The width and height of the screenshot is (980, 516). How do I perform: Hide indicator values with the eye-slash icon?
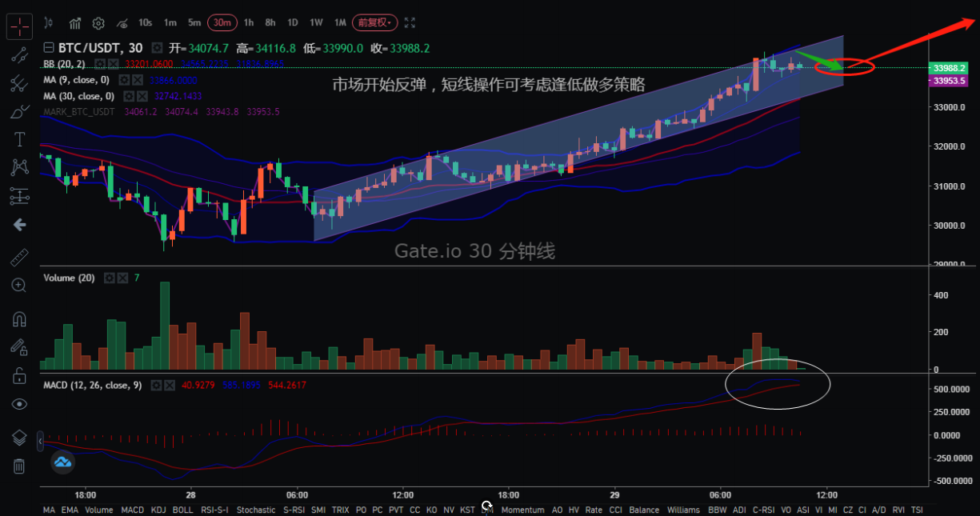124,24
